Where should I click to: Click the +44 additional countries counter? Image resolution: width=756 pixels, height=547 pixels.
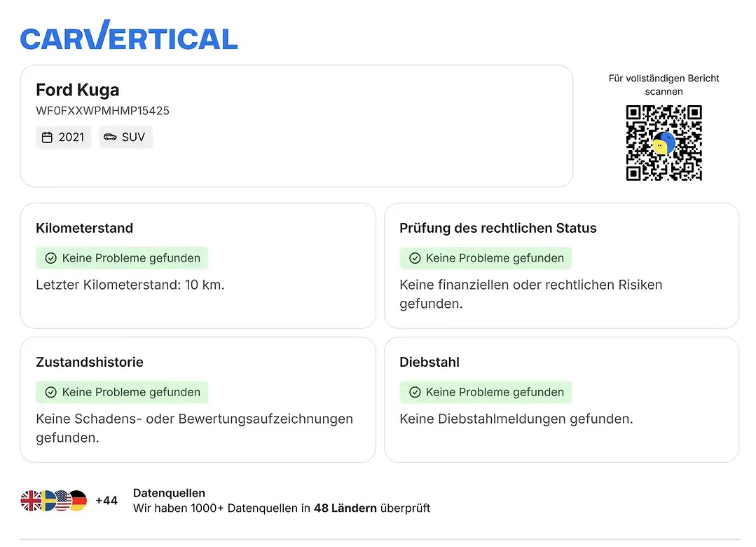106,501
